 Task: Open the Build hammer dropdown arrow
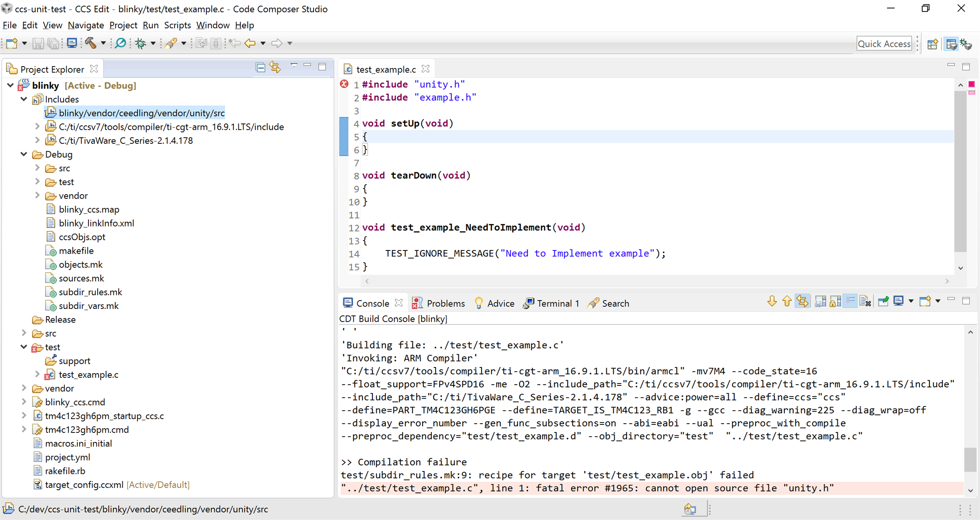click(x=103, y=43)
